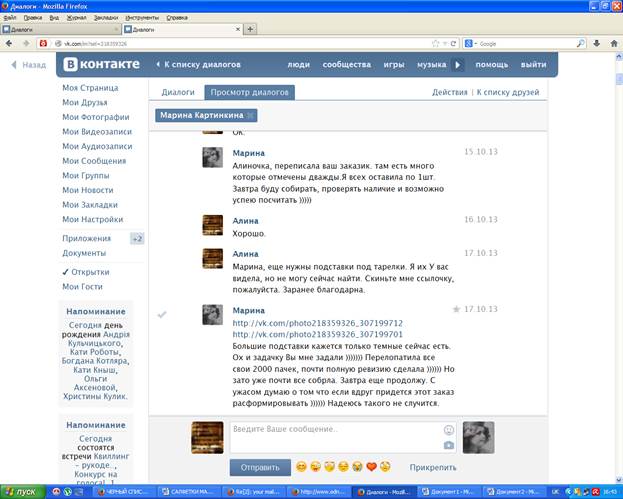Open the музыка section
Image resolution: width=623 pixels, height=499 pixels.
click(x=432, y=65)
